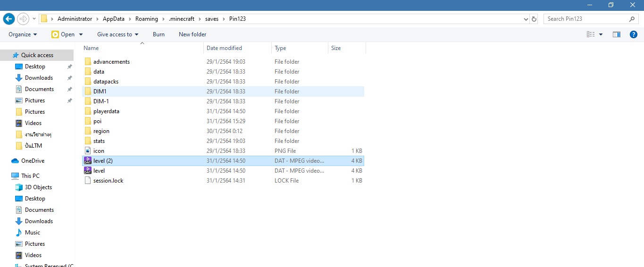The width and height of the screenshot is (644, 267).
Task: Click Burn in the toolbar
Action: pyautogui.click(x=159, y=34)
